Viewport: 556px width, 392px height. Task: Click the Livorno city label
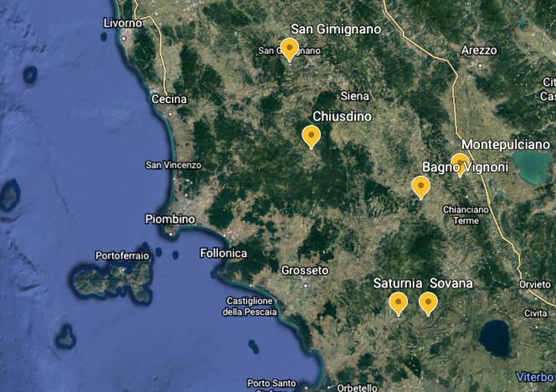point(123,23)
